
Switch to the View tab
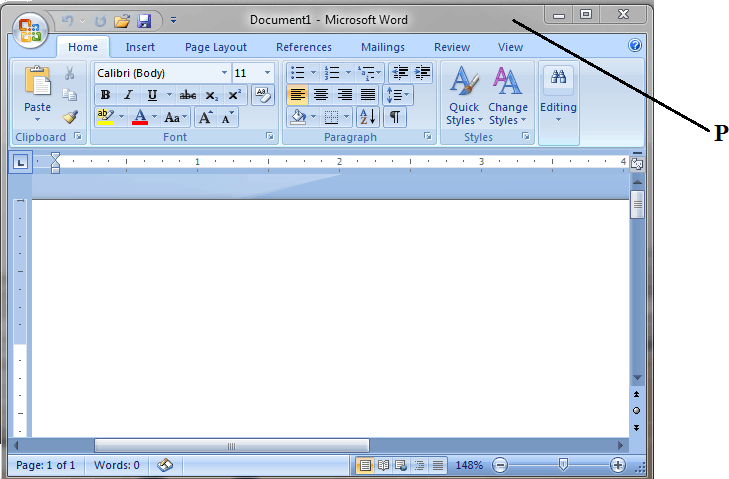point(510,47)
